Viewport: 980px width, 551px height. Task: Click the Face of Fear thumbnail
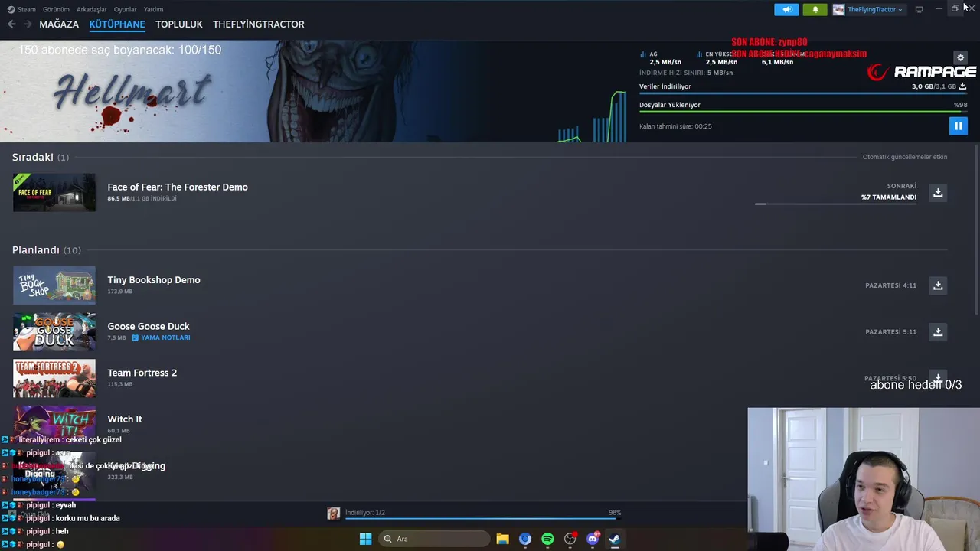(x=54, y=192)
